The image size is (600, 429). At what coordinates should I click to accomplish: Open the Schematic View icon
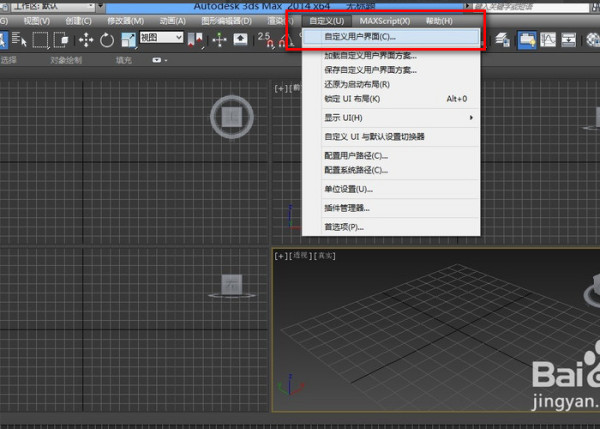(569, 39)
